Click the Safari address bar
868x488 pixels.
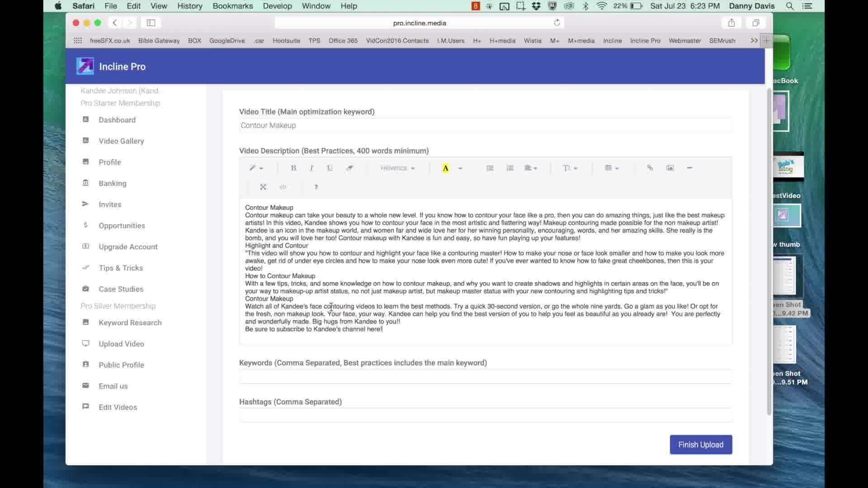(419, 23)
